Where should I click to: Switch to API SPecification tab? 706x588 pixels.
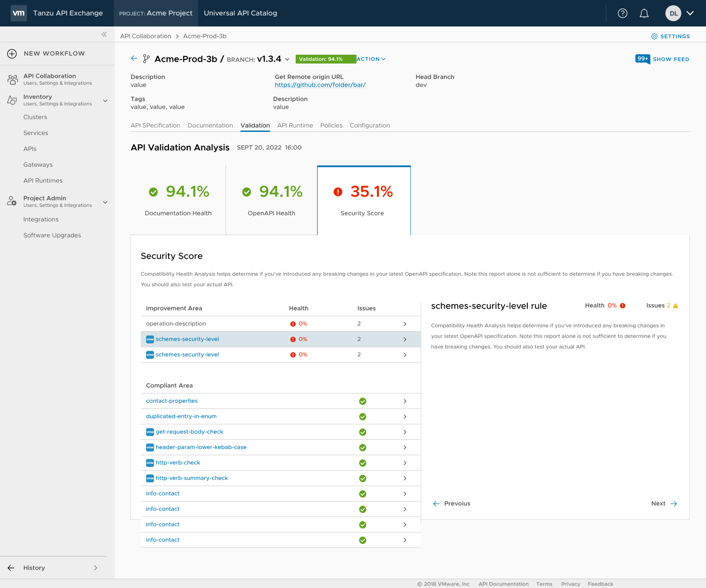click(x=155, y=125)
